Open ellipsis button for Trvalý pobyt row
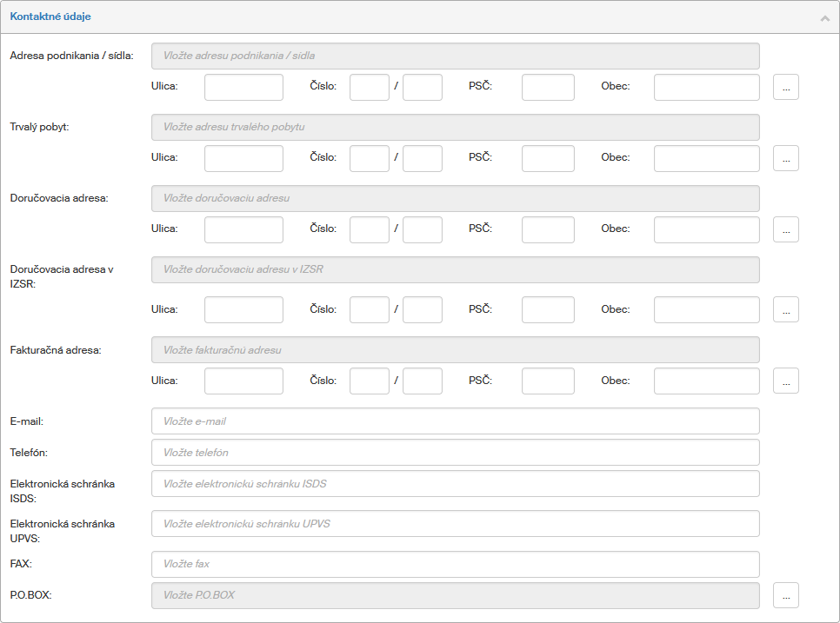This screenshot has width=840, height=623. [x=785, y=158]
